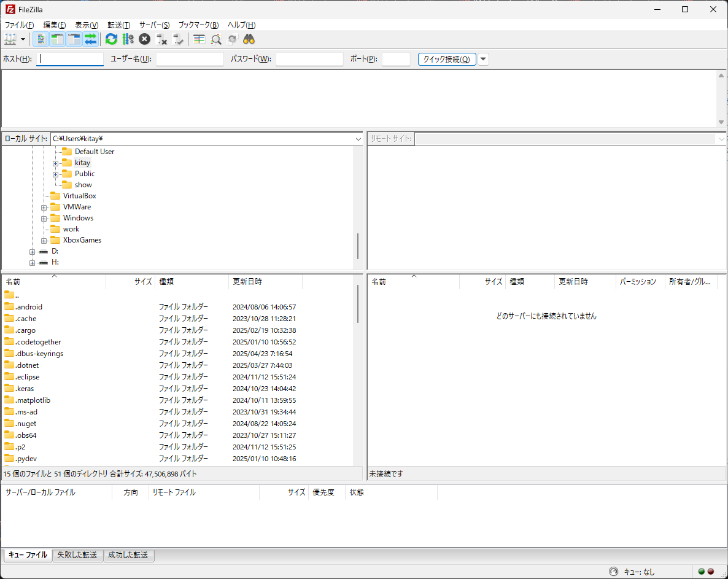Expand the VMWare folder tree node
Viewport: 728px width, 579px height.
pos(44,208)
